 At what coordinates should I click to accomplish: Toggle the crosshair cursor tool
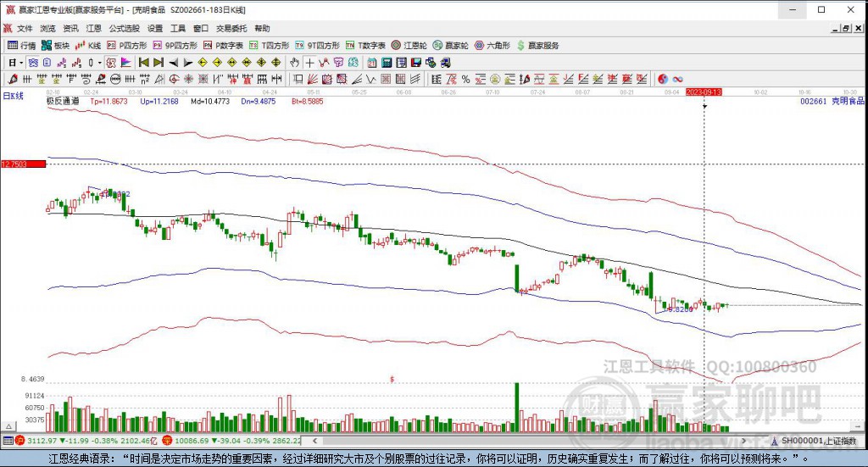pos(309,63)
